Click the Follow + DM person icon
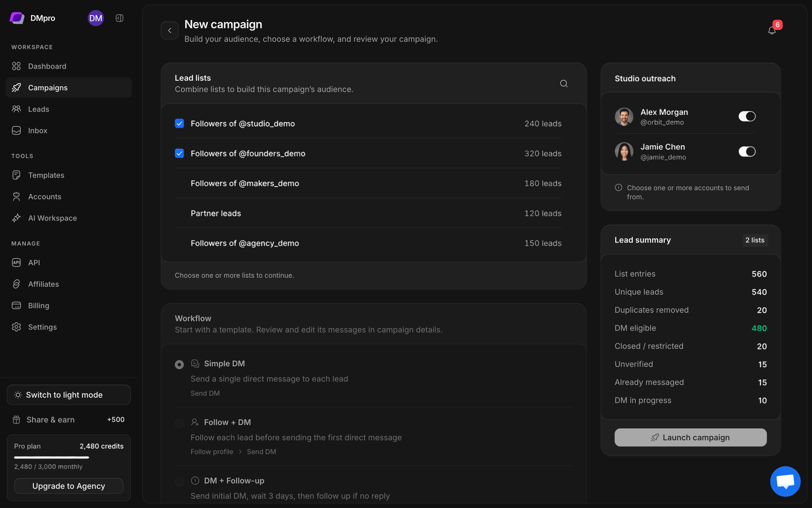The image size is (812, 508). coord(195,422)
